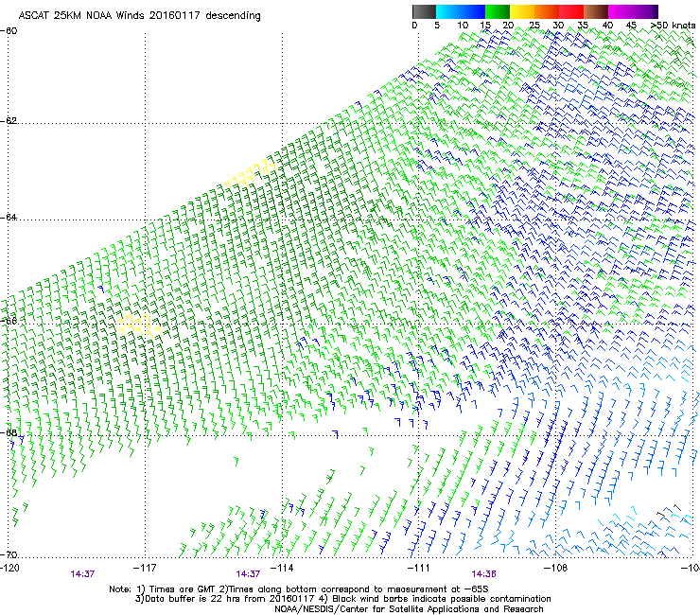Click the -108 longitude axis label
The image size is (700, 615).
[555, 568]
